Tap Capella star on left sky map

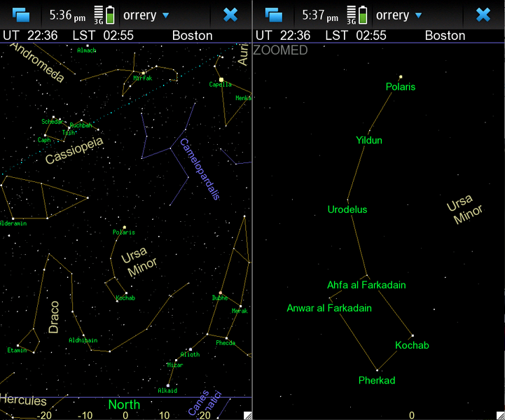(x=221, y=80)
